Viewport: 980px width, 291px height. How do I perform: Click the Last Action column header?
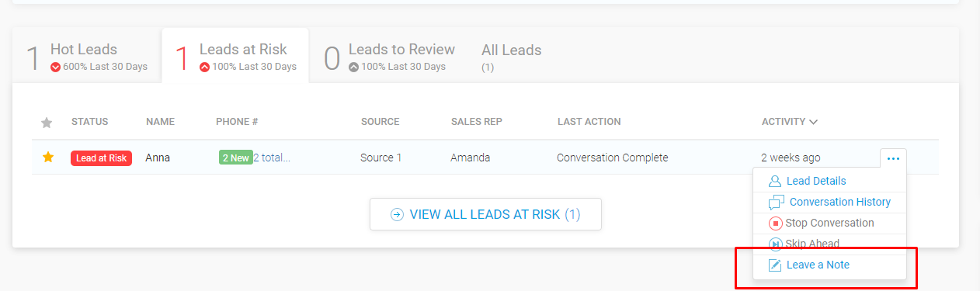pos(589,122)
